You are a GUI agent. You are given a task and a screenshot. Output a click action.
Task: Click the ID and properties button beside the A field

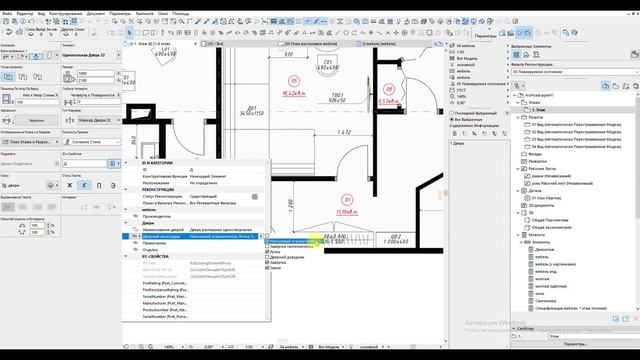113,164
